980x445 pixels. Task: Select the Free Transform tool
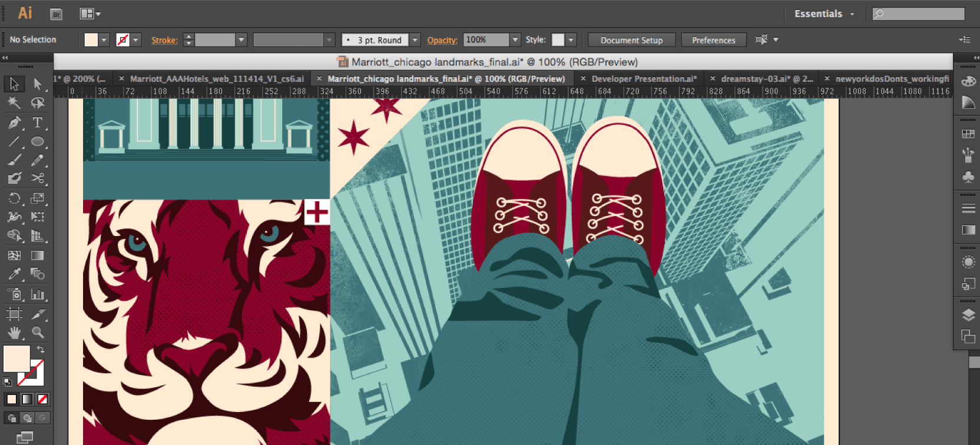coord(38,217)
